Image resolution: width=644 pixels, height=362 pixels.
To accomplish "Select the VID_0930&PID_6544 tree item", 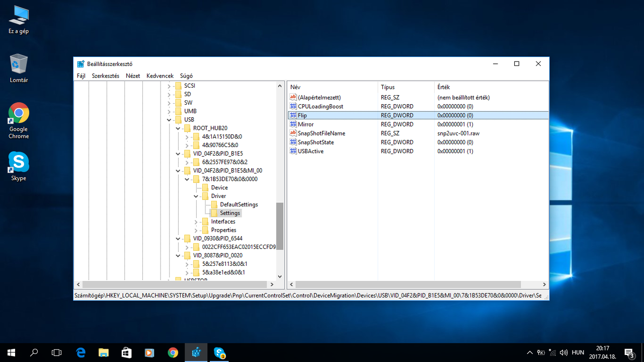I will [x=218, y=239].
